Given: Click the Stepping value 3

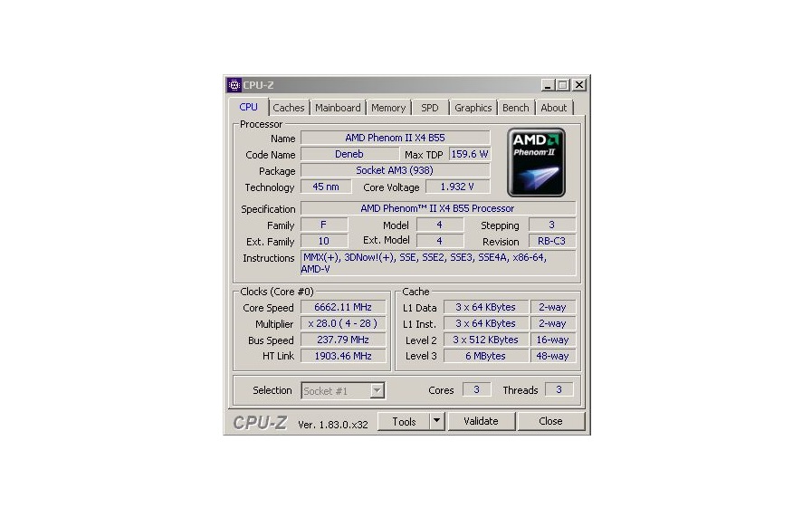Looking at the screenshot, I should point(551,225).
